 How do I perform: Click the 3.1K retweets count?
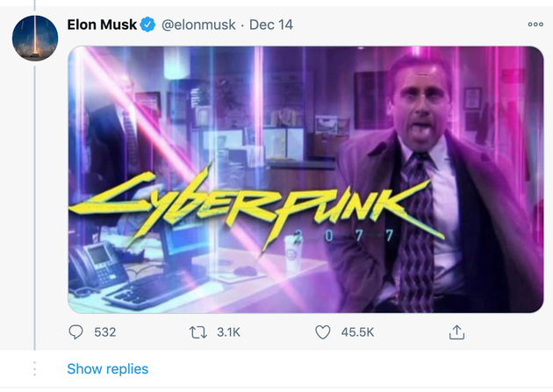coord(227,332)
